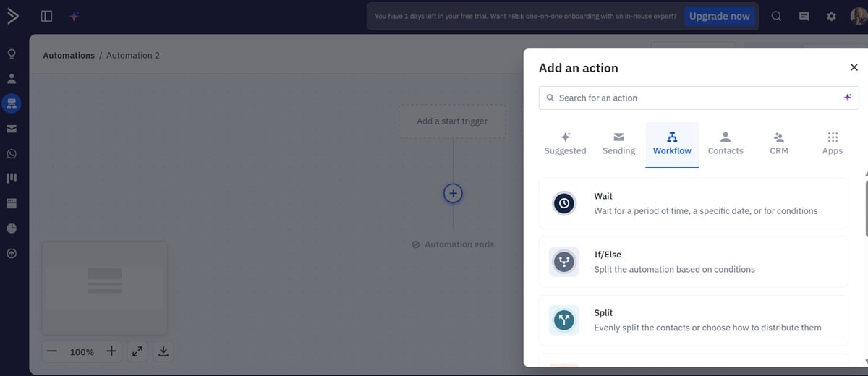Screen dimensions: 868x376
Task: Click the Automation 2 breadcrumb name
Action: 133,55
